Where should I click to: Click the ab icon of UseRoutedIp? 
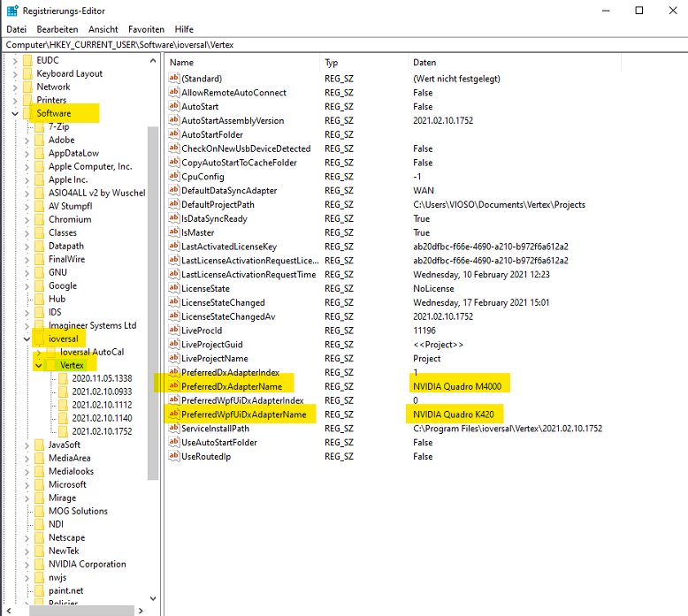tap(173, 456)
